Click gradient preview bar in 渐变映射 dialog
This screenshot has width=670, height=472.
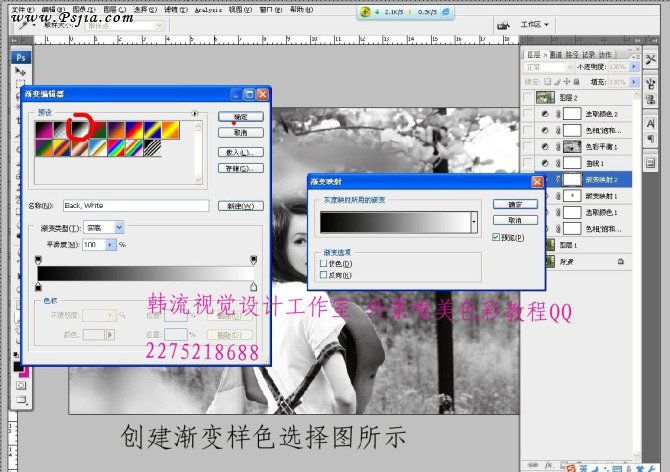click(395, 222)
